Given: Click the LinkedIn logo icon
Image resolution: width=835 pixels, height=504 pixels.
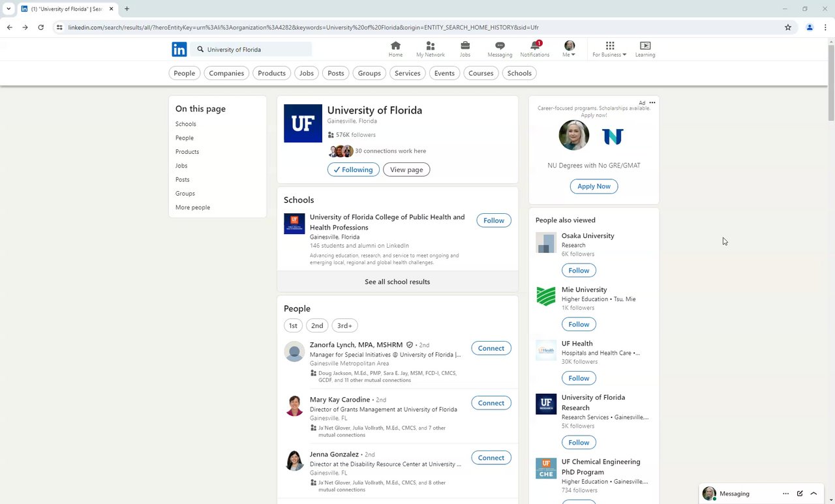Looking at the screenshot, I should pos(179,50).
